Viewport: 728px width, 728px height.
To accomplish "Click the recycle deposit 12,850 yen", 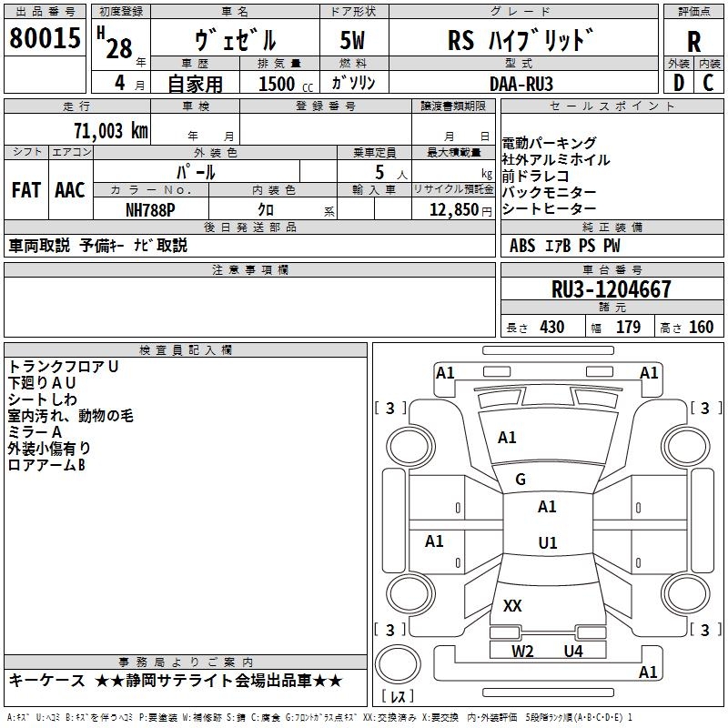I will [x=460, y=210].
